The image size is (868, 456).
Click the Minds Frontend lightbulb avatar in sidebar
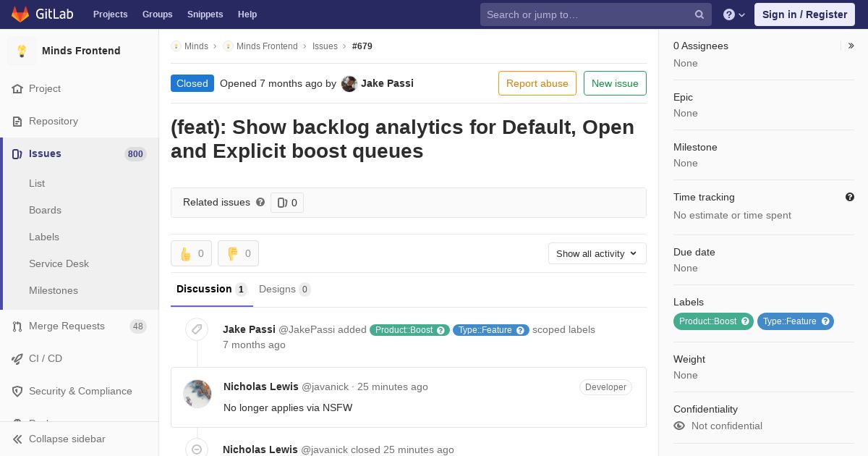(x=22, y=51)
